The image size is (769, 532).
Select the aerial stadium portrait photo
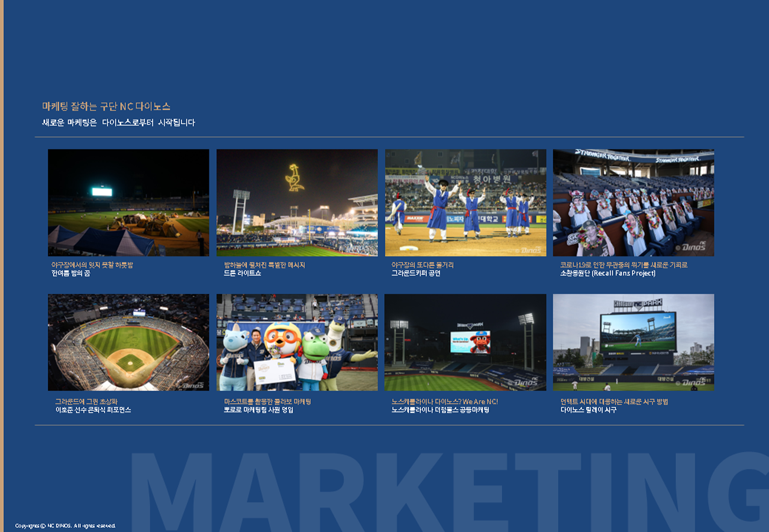pos(128,342)
